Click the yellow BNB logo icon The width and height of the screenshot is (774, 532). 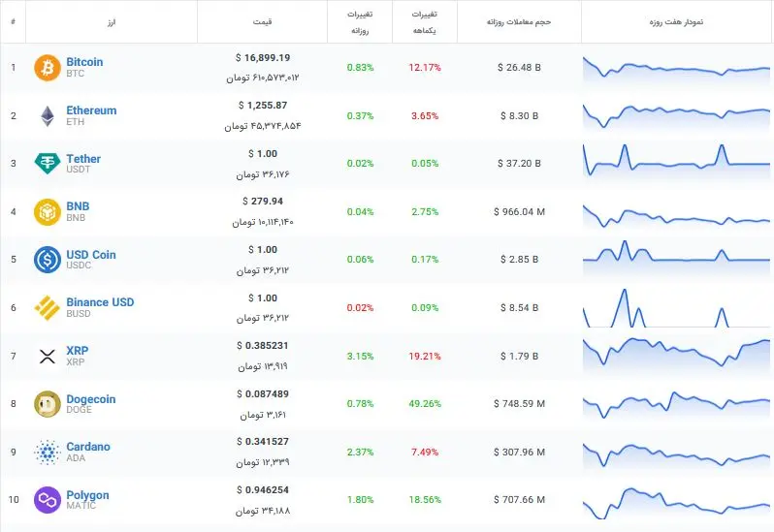point(48,212)
